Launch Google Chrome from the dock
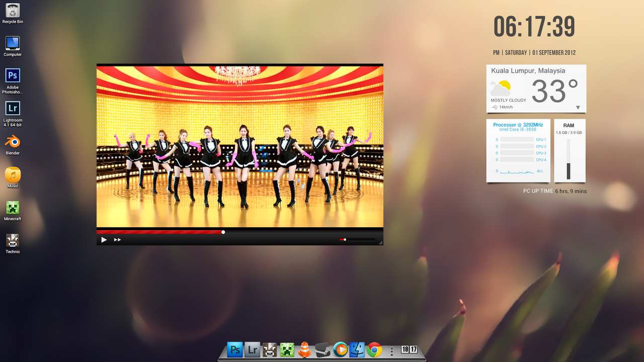 374,349
